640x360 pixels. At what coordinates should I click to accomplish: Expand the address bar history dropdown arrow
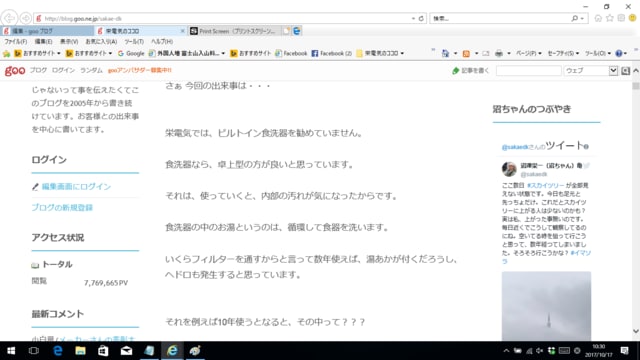pos(413,18)
